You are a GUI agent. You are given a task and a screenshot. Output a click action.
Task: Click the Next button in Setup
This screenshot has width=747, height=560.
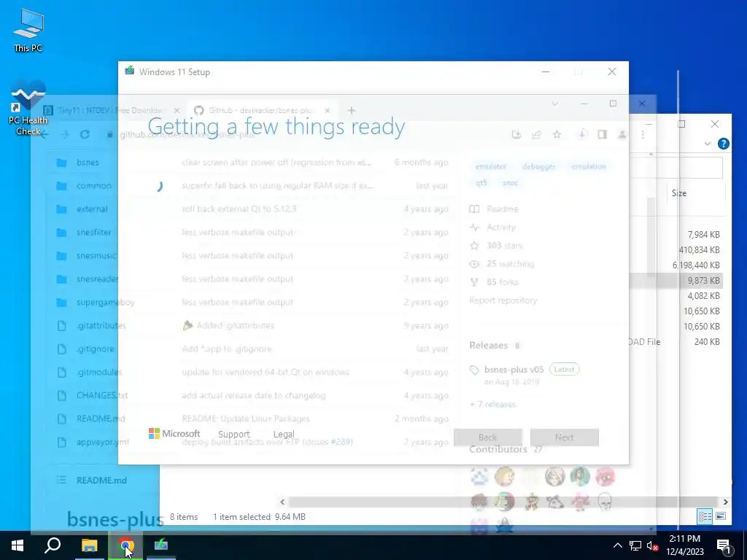click(565, 437)
